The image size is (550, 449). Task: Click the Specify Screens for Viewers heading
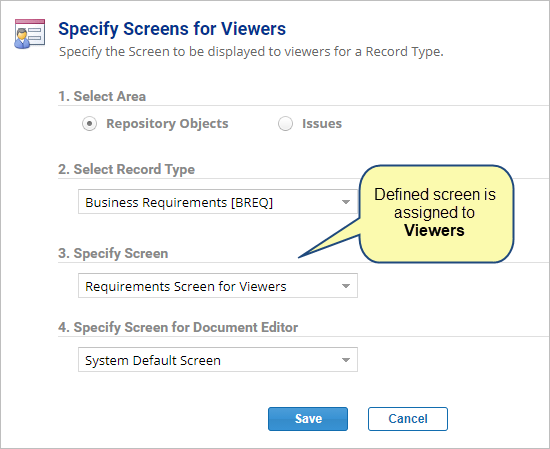tap(172, 29)
